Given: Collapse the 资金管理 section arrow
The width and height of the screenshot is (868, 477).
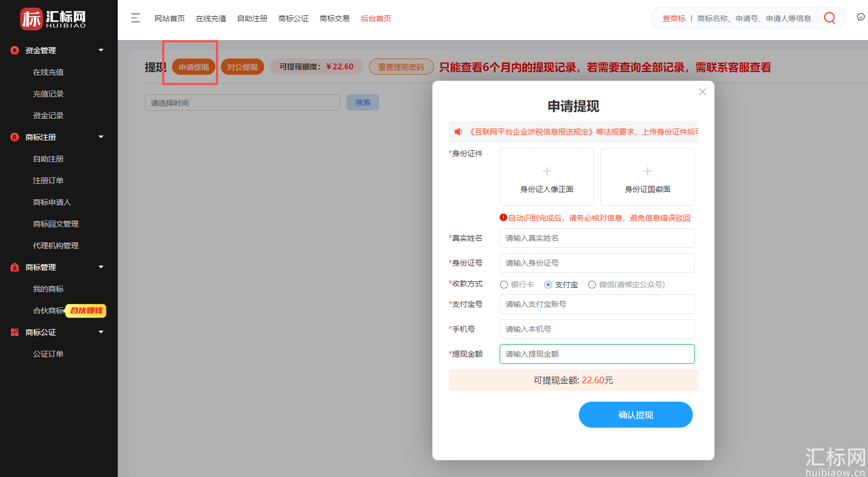Looking at the screenshot, I should click(101, 50).
